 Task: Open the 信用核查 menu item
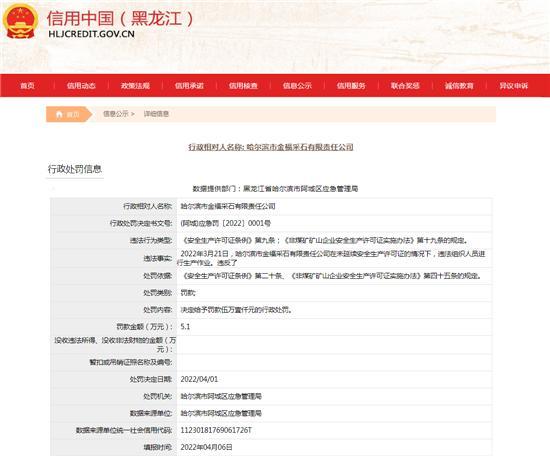pos(243,86)
